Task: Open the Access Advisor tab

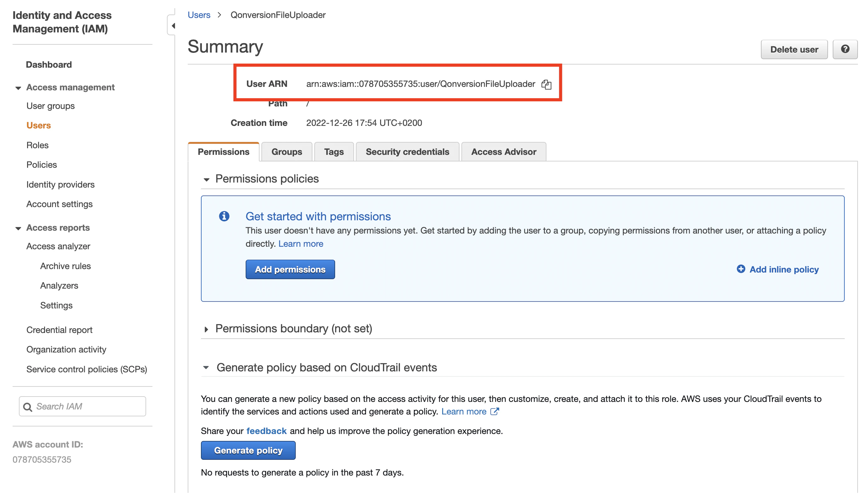Action: [x=503, y=152]
